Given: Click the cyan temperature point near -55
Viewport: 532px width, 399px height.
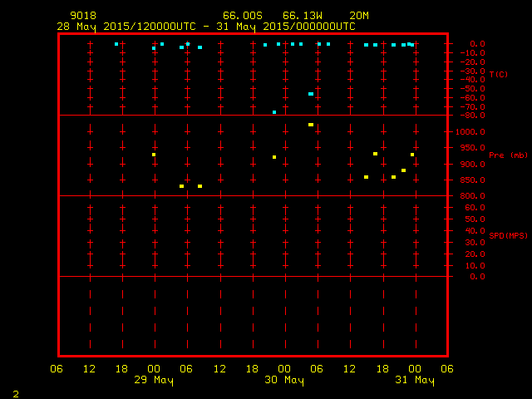Looking at the screenshot, I should coord(311,94).
